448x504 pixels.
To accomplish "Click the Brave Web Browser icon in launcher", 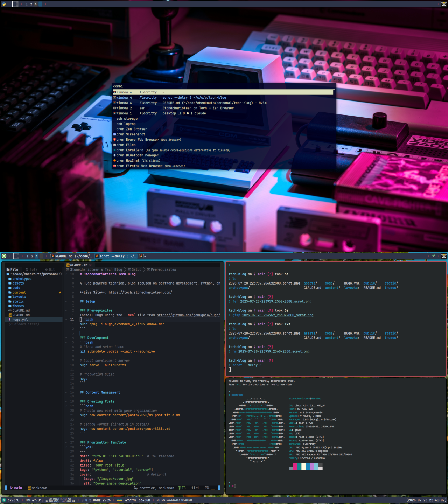I will click(x=114, y=140).
